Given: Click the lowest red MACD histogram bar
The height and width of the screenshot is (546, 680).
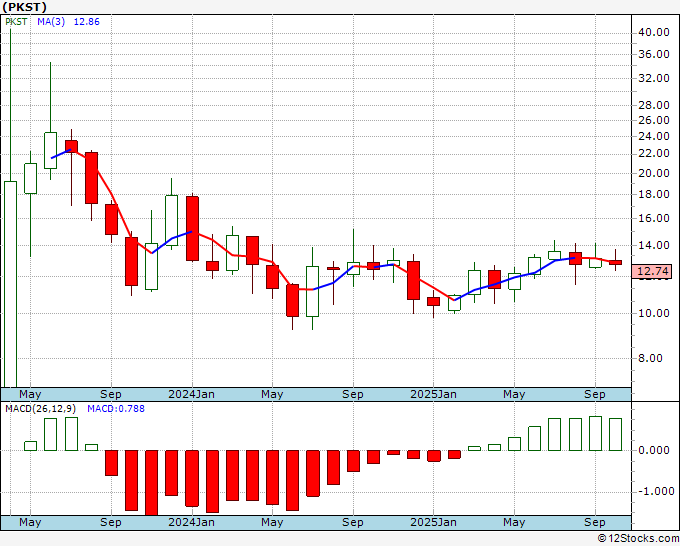Looking at the screenshot, I should 151,483.
